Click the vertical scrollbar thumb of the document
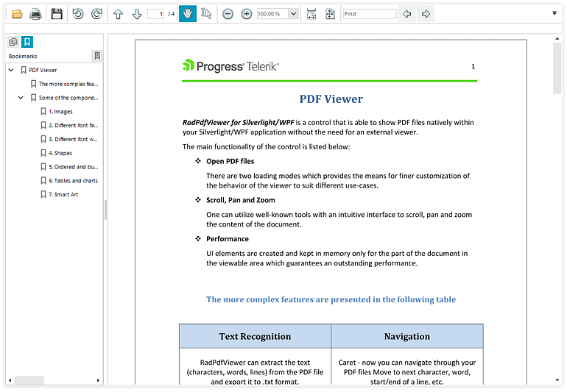 pos(557,68)
